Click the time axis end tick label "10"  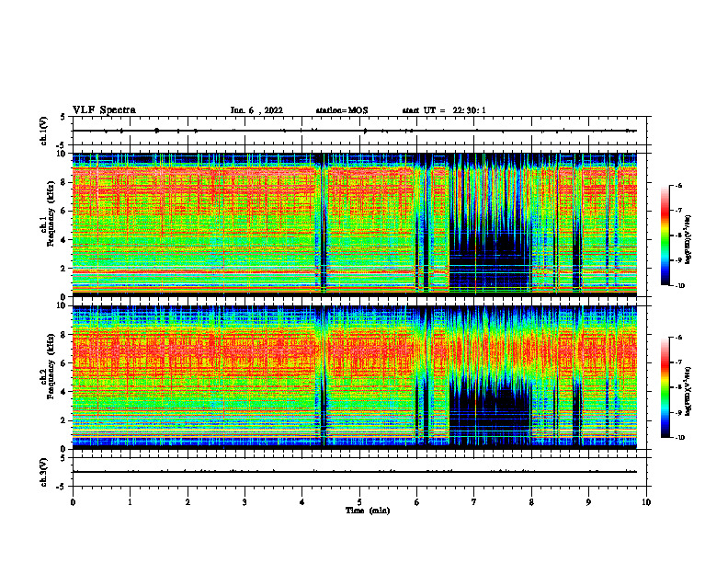646,502
